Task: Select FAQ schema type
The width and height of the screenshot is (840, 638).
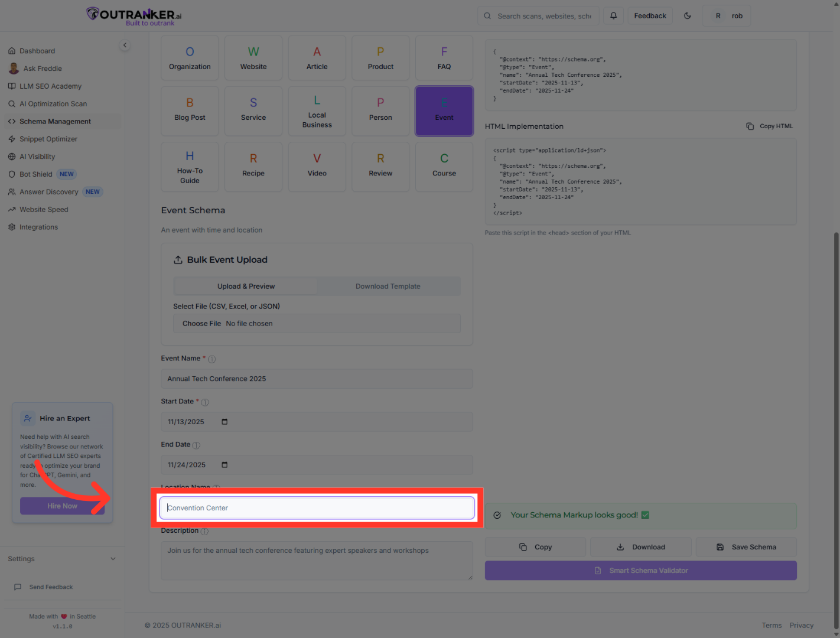Action: 444,58
